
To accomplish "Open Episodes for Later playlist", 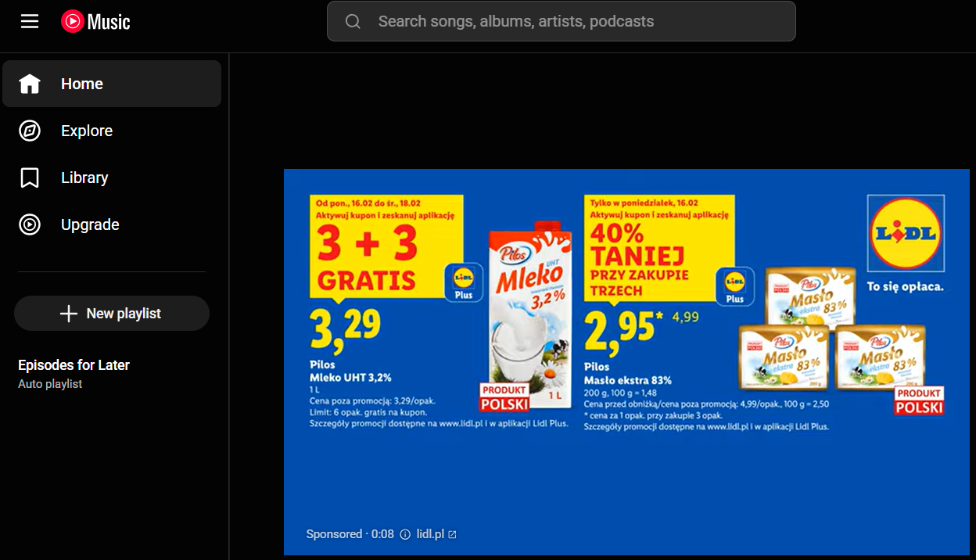I will (x=74, y=373).
